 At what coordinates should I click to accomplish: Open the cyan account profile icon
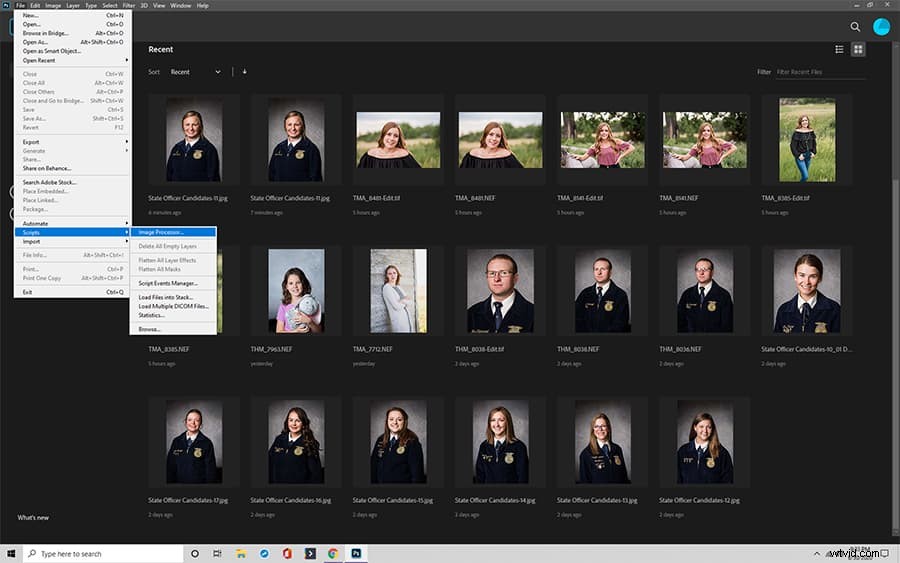pyautogui.click(x=881, y=26)
